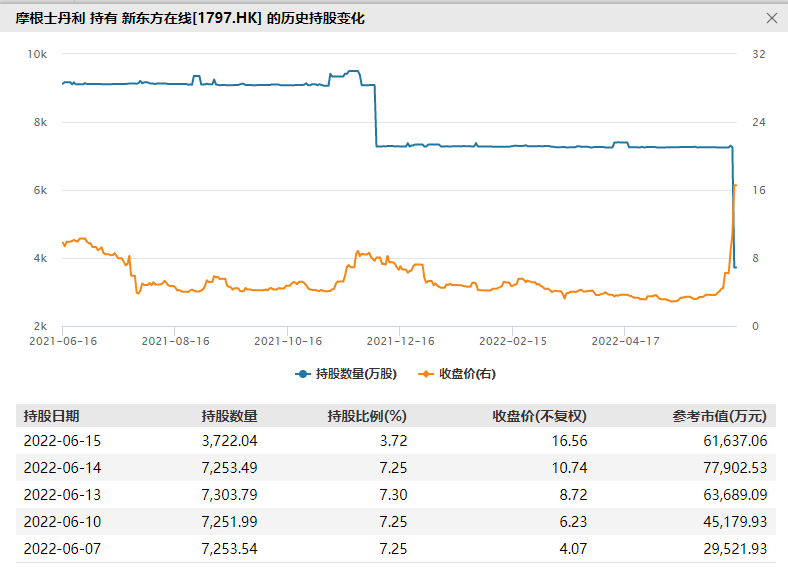Select the 2022-06-13 row date

[62, 494]
